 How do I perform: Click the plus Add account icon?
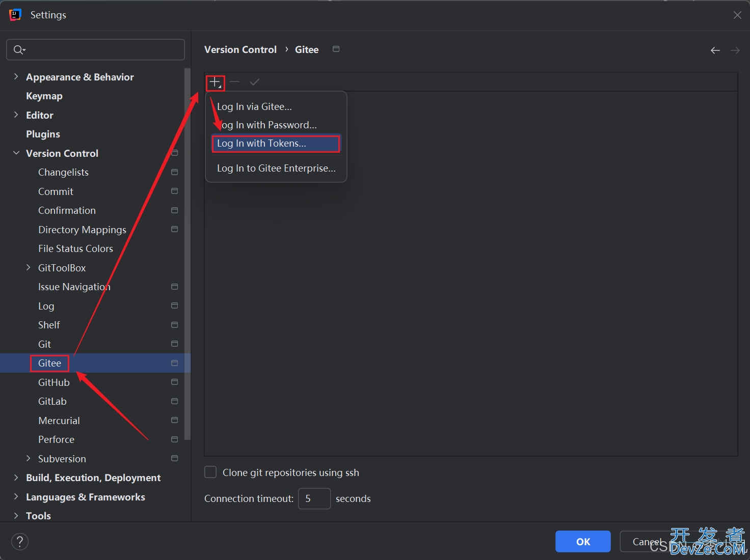point(215,82)
